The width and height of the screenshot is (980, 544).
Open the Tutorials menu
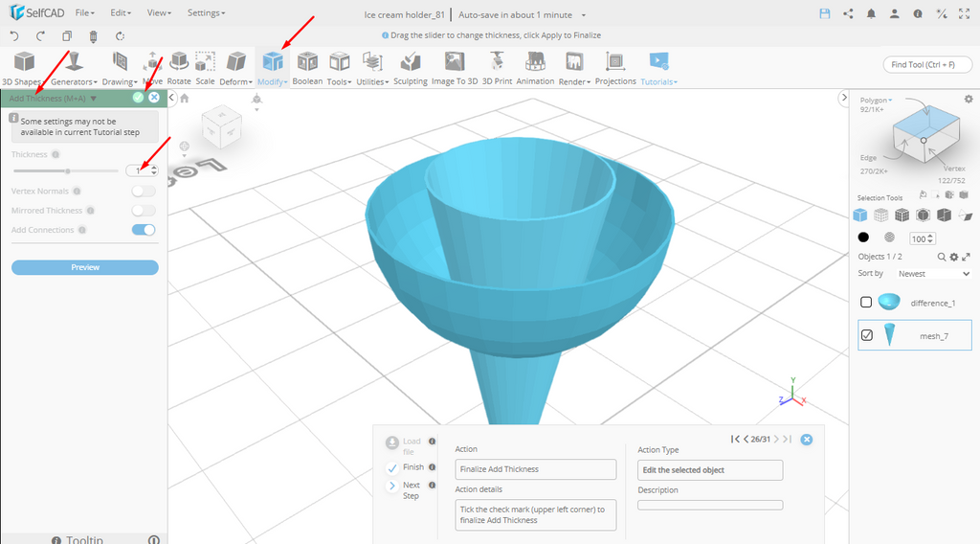pos(658,68)
